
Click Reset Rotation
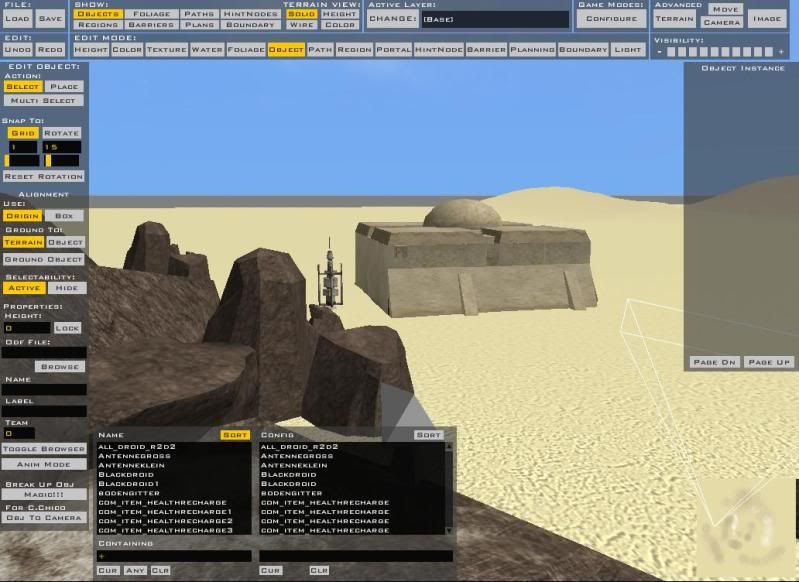(43, 176)
